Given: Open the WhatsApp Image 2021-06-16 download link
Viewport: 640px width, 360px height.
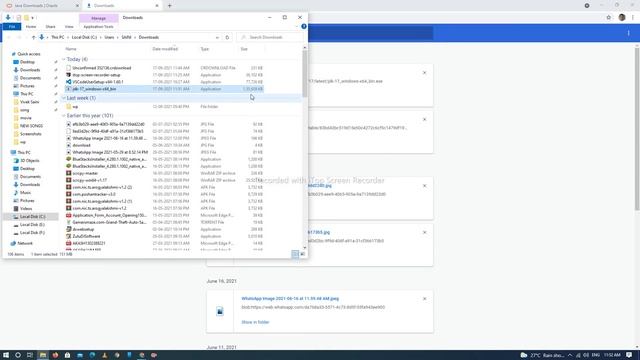Looking at the screenshot, I should [290, 299].
